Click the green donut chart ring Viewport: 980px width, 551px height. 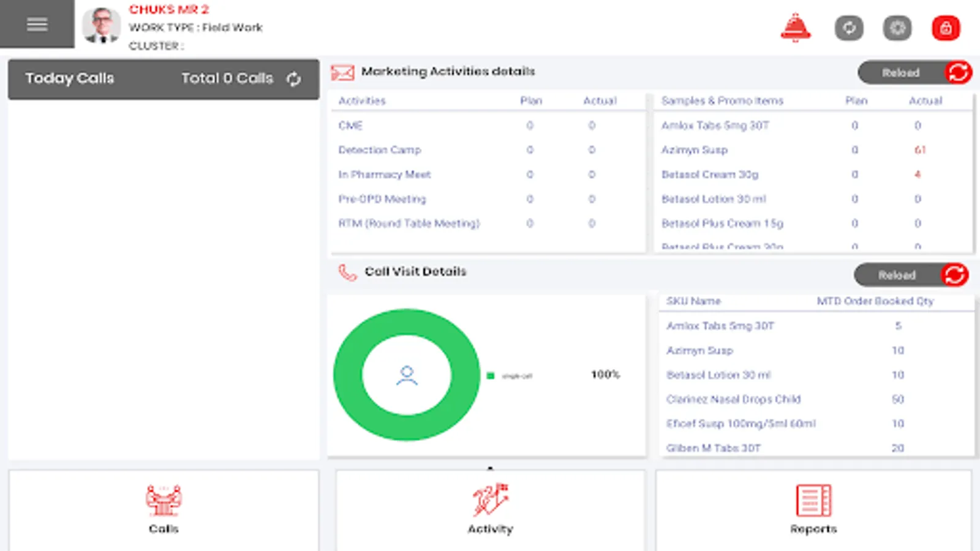[347, 375]
